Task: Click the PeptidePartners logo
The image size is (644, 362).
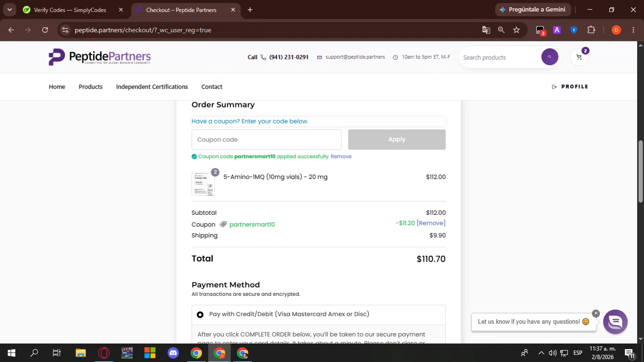Action: tap(100, 57)
